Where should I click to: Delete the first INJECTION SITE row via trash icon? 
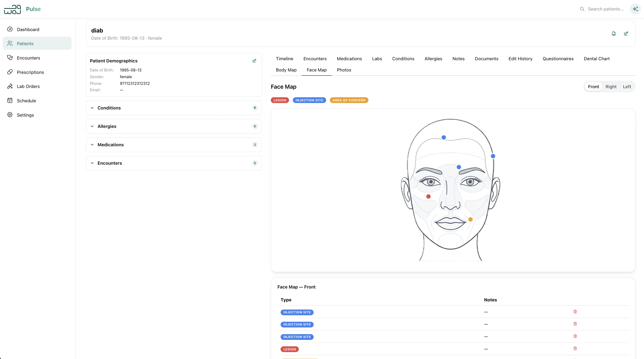[x=575, y=311]
